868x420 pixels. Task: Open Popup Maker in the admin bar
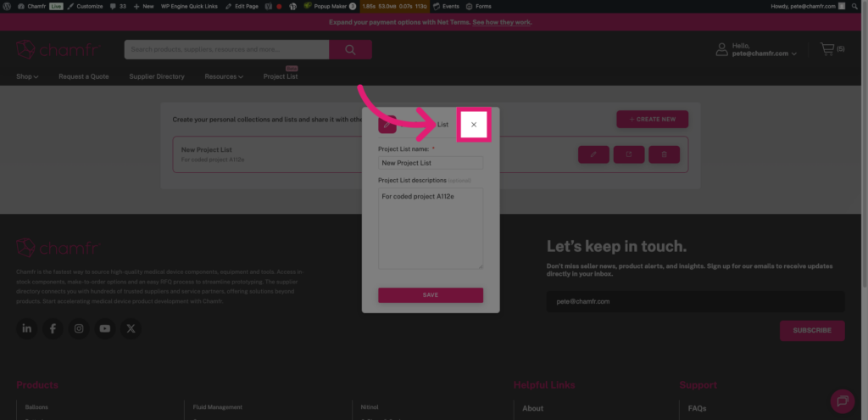coord(330,6)
